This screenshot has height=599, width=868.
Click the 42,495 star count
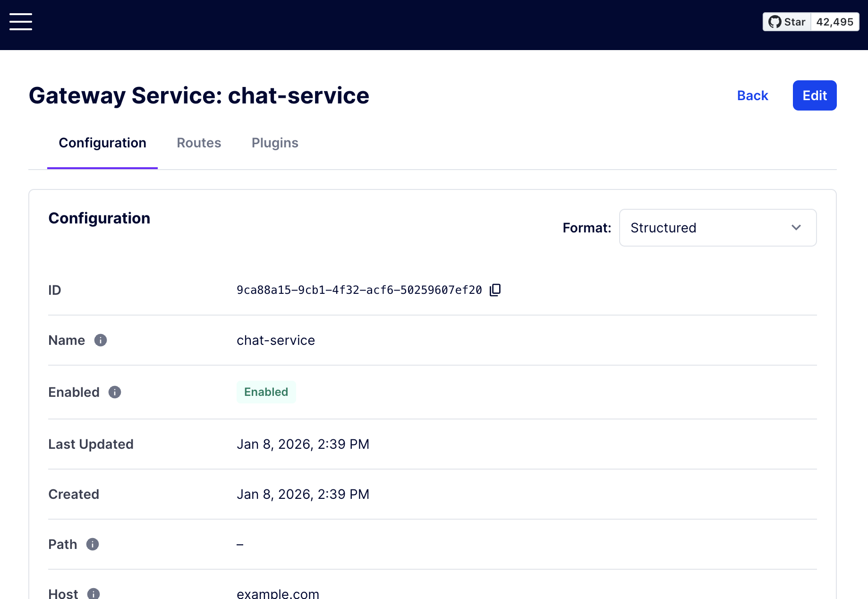tap(834, 22)
